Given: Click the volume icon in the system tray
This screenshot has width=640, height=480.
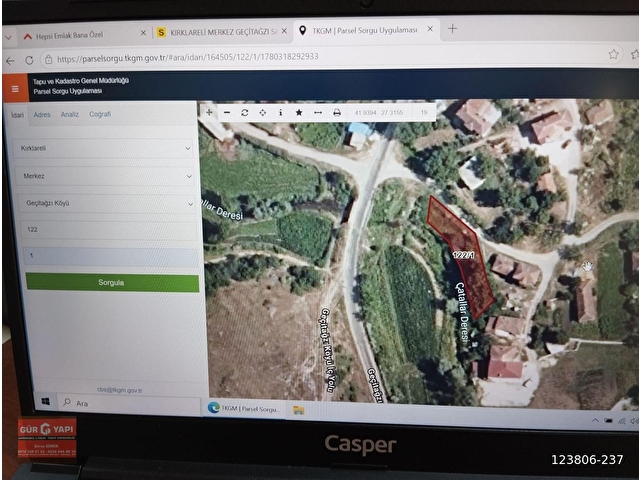Looking at the screenshot, I should click(x=634, y=421).
